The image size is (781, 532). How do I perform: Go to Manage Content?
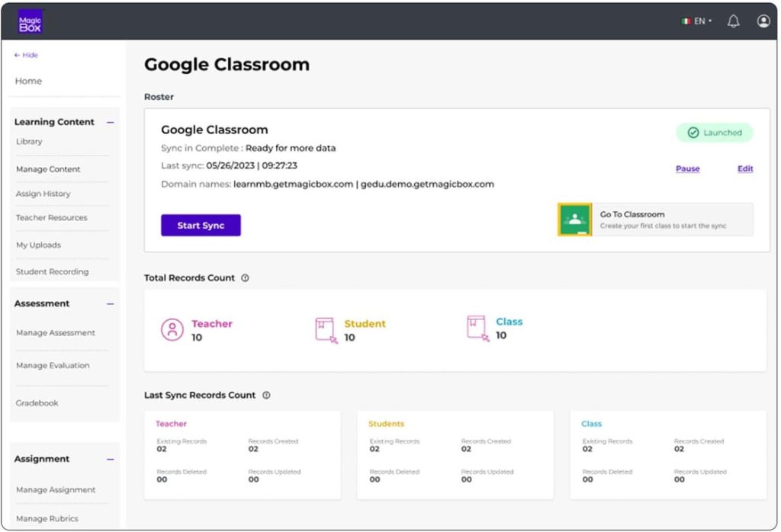48,169
